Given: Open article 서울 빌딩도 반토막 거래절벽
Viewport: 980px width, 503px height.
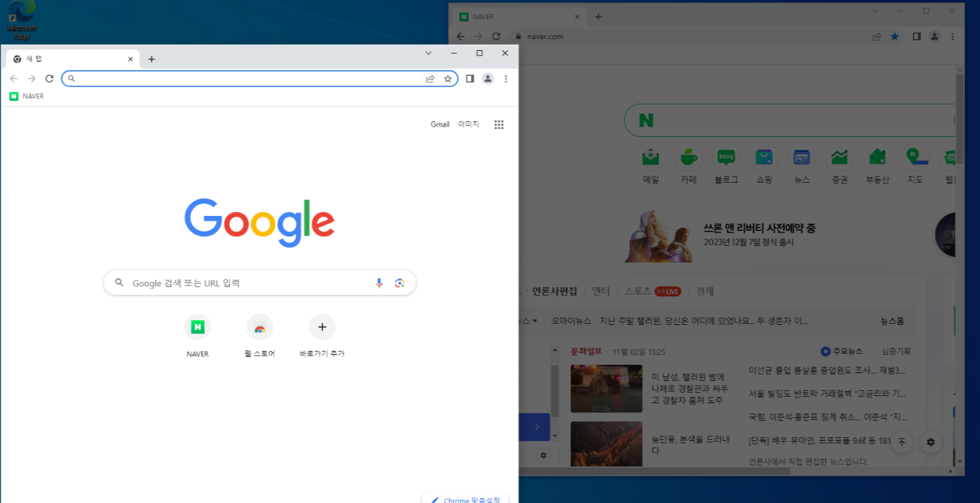Looking at the screenshot, I should [827, 393].
